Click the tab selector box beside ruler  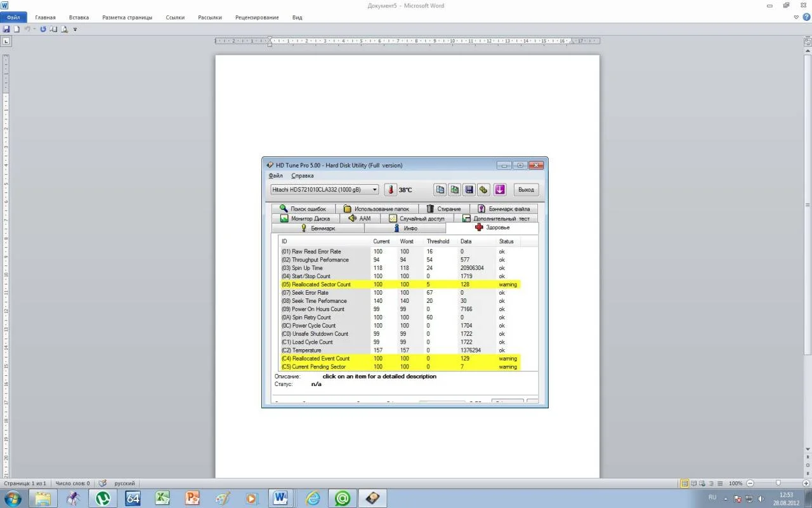(x=7, y=41)
